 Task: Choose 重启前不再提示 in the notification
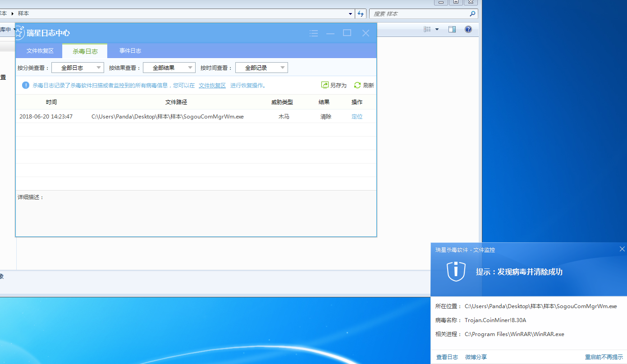[604, 357]
